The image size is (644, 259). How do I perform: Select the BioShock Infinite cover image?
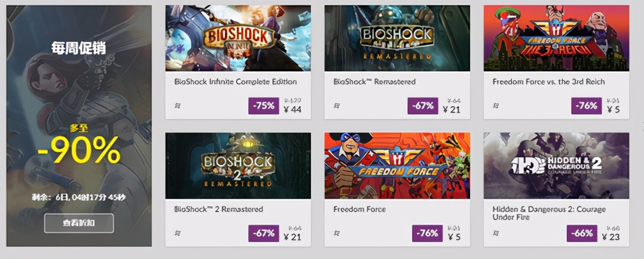238,38
